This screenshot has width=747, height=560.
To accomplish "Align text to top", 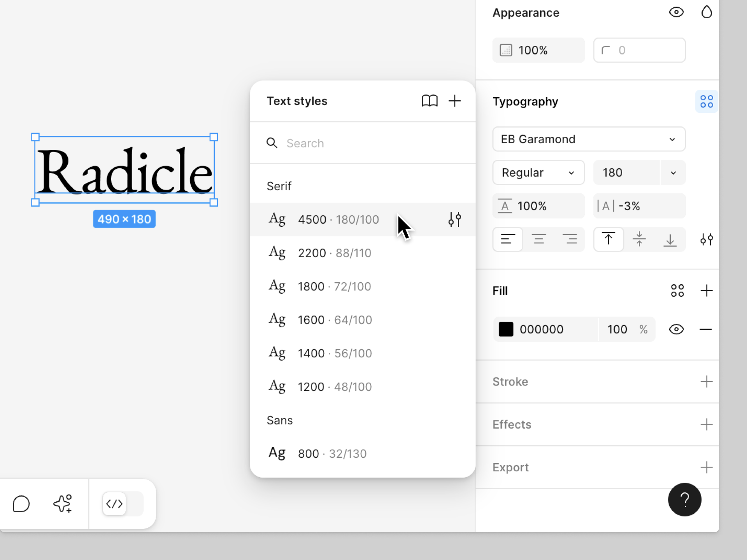I will pos(608,239).
